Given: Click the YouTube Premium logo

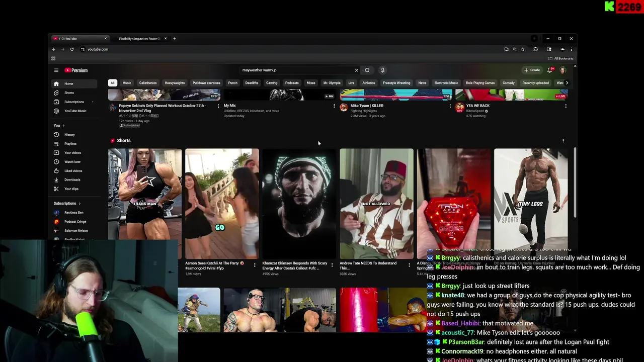Looking at the screenshot, I should coord(76,70).
